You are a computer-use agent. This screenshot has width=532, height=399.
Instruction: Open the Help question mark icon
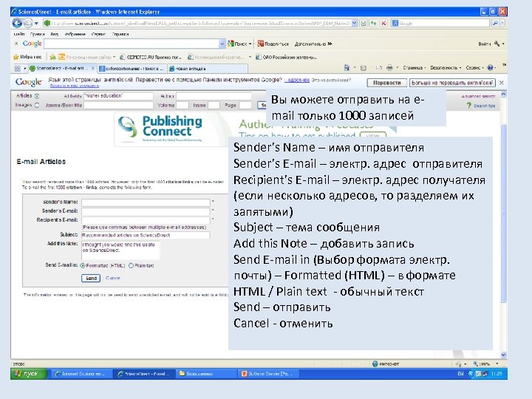click(x=490, y=67)
